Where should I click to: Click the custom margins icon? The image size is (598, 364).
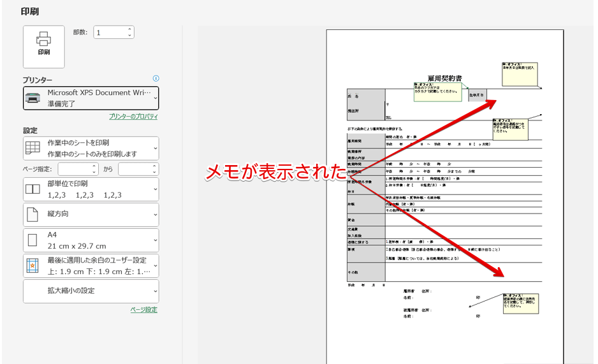point(32,266)
